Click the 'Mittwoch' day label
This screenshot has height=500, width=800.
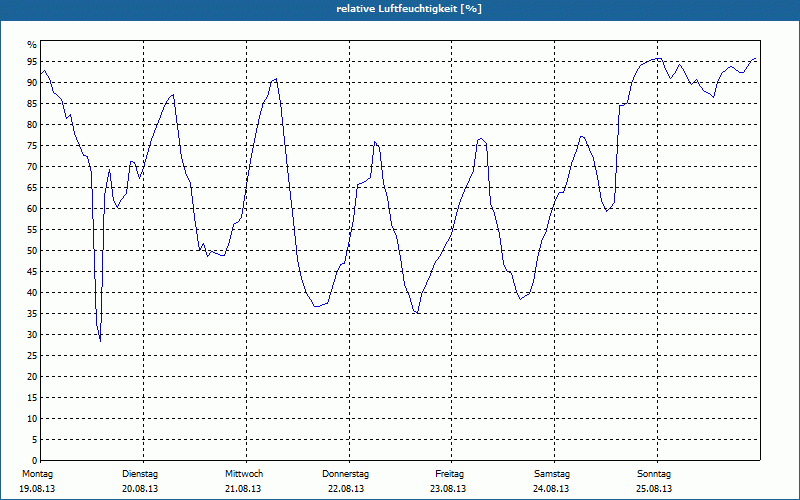click(244, 474)
